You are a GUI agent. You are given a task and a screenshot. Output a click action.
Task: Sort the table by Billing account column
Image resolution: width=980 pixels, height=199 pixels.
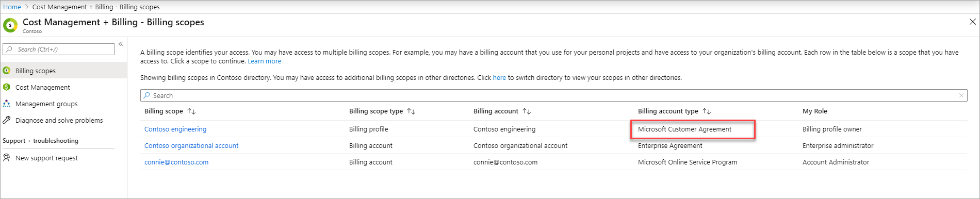click(x=527, y=111)
